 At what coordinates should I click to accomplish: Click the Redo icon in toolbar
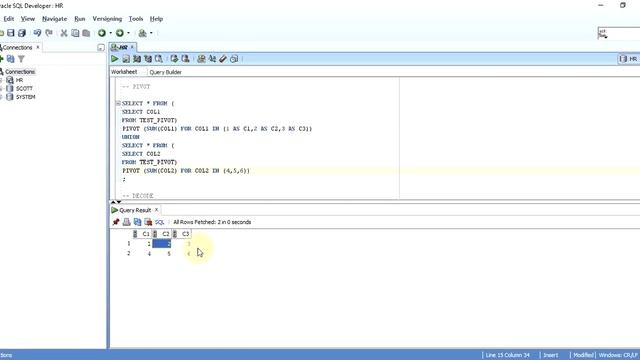[x=49, y=33]
